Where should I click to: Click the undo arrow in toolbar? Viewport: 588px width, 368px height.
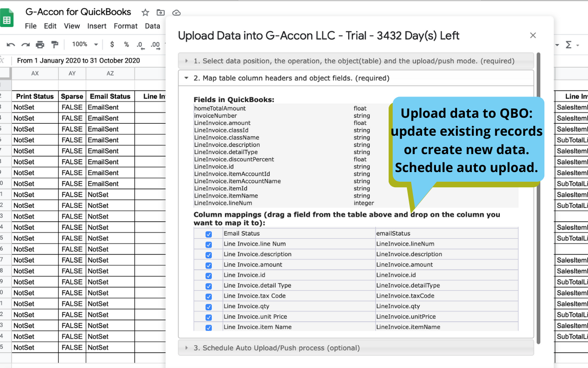coord(11,45)
